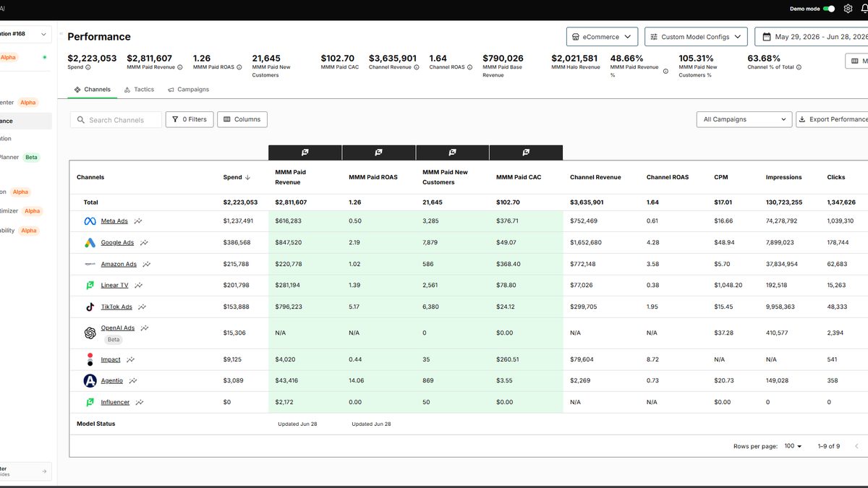Click the OpenAI Ads logo icon
This screenshot has width=868, height=488.
coord(90,333)
